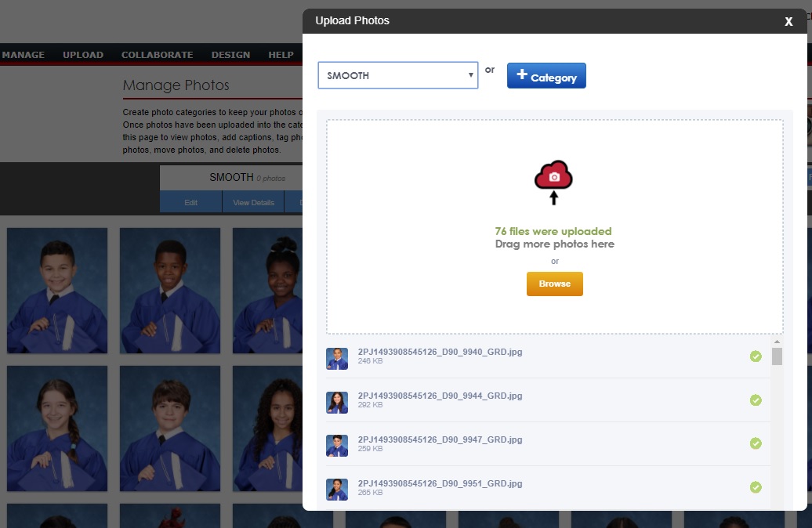Click the Manage Photos page heading
The width and height of the screenshot is (812, 528).
click(x=176, y=85)
